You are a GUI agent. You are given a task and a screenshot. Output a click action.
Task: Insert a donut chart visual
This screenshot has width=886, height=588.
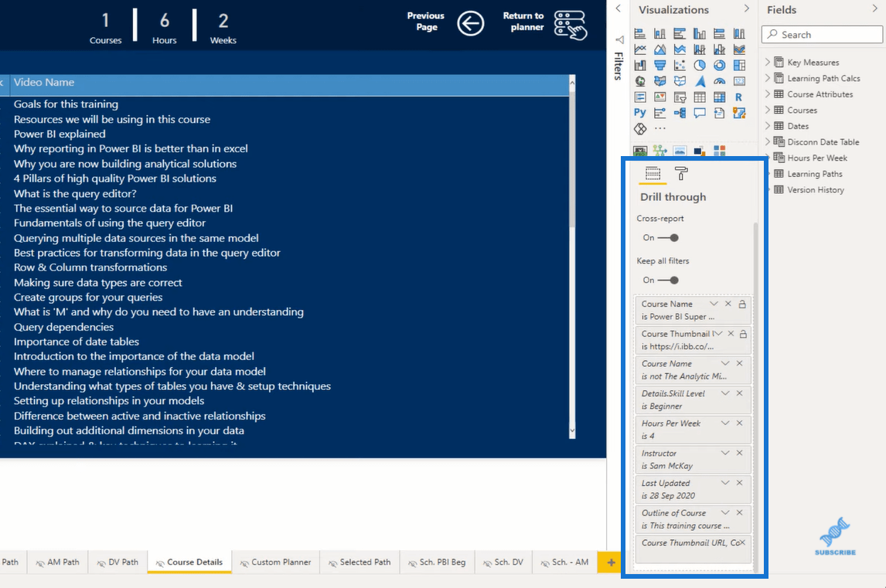click(x=719, y=66)
